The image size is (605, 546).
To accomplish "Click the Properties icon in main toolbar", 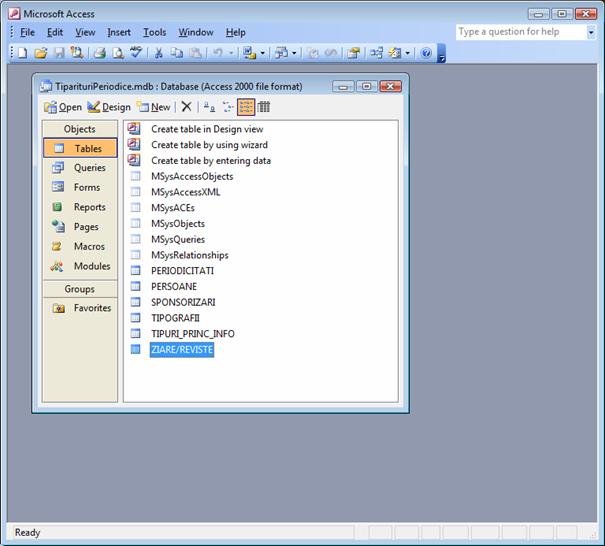I will click(353, 52).
